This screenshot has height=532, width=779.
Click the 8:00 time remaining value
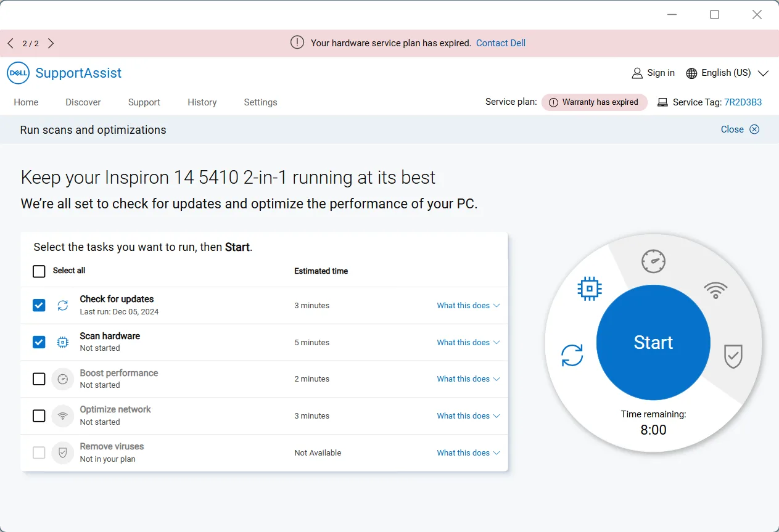(653, 430)
